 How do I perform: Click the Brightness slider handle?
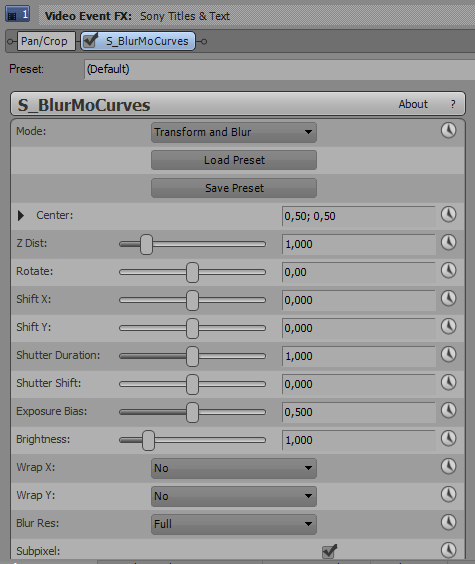[148, 440]
